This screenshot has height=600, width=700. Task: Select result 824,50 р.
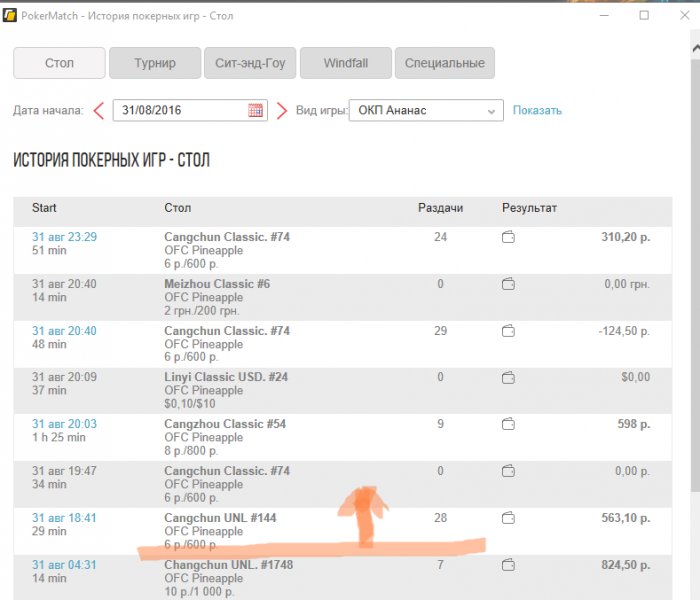click(625, 565)
